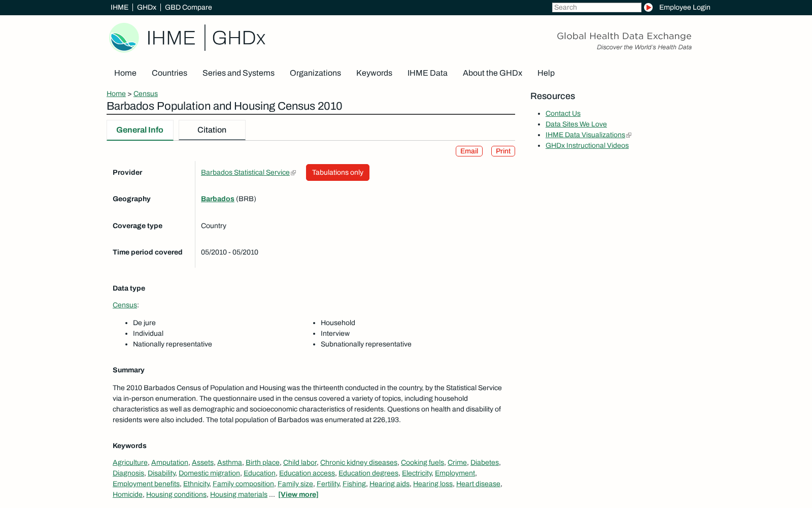Open the Diagnosis keyword
This screenshot has height=508, width=812.
tap(128, 473)
